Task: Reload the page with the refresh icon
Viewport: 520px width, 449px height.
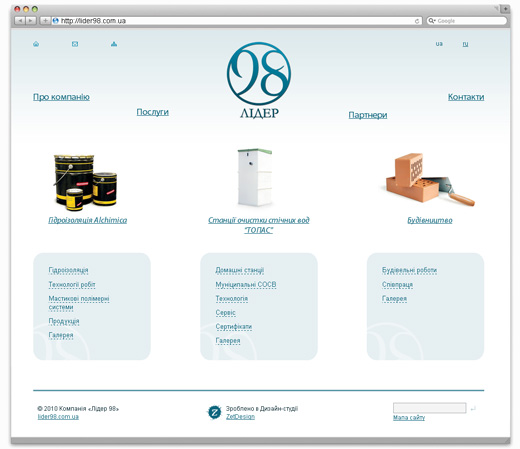Action: pyautogui.click(x=417, y=21)
